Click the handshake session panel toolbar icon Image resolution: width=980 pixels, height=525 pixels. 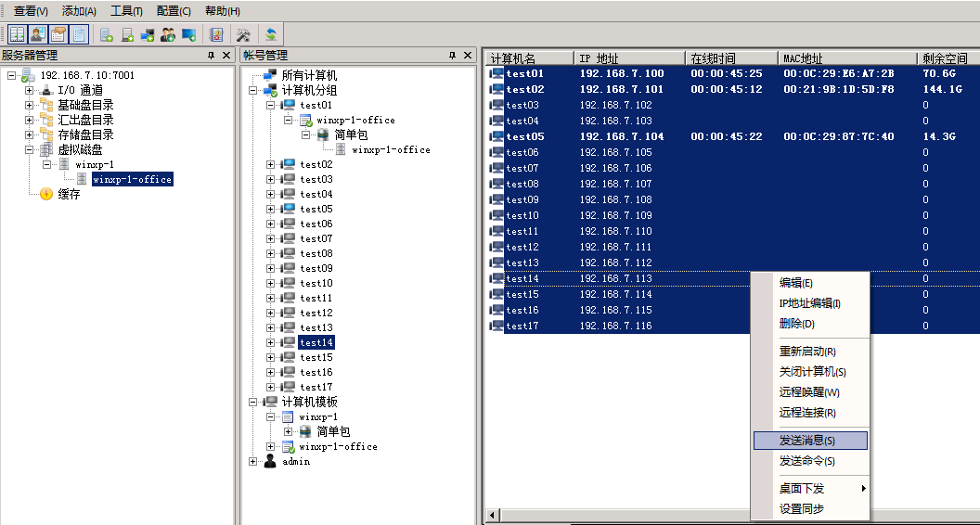[58, 34]
